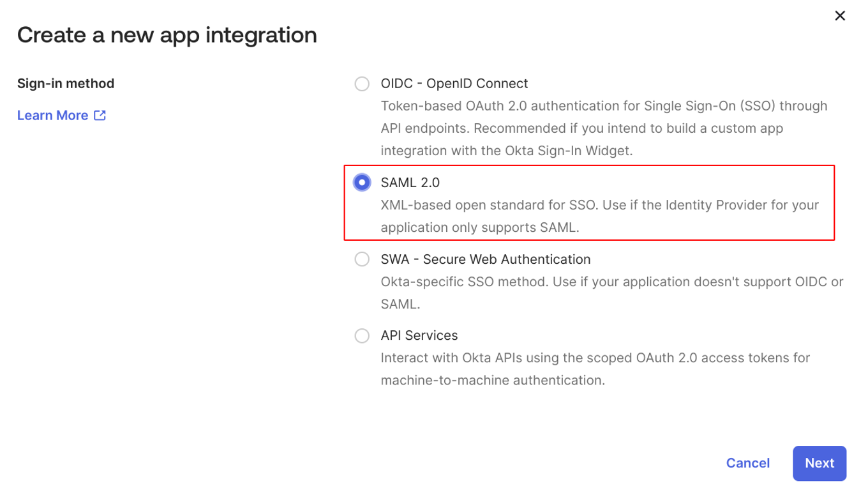Close the app integration dialog
Viewport: 868px width, 495px height.
click(840, 16)
